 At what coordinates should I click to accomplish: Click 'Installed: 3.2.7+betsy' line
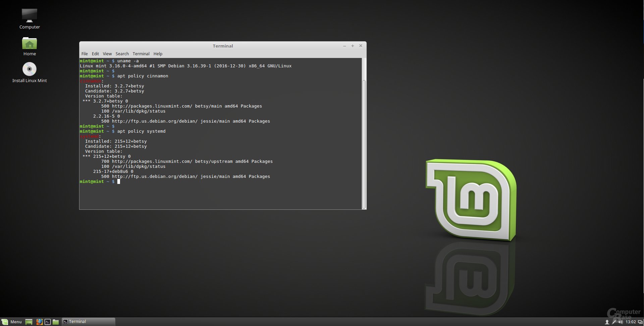114,86
